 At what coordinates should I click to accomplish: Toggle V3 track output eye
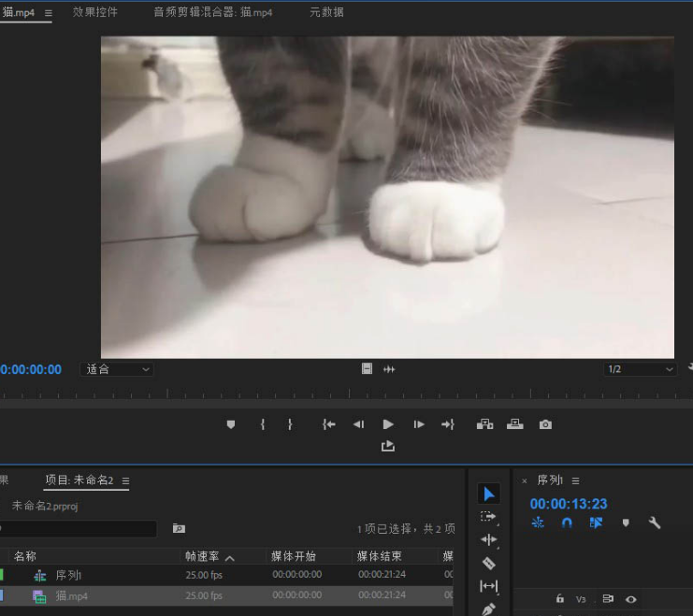631,600
